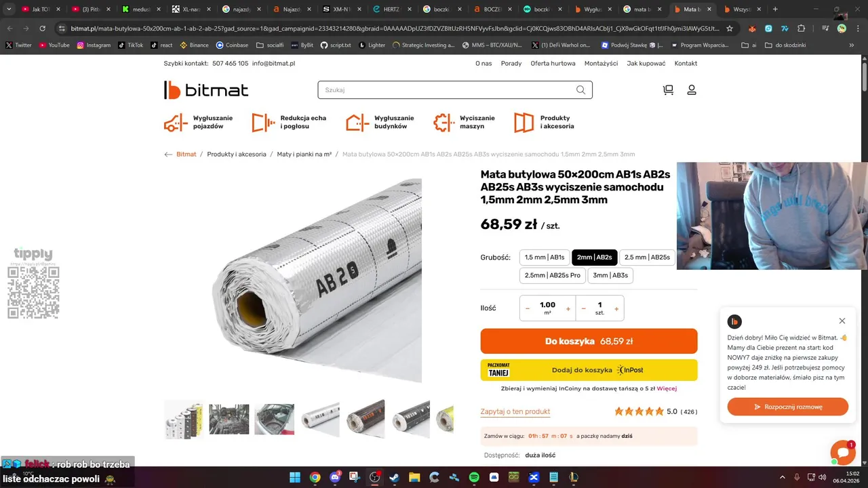Open the chat bubble widget icon
868x488 pixels.
842,453
